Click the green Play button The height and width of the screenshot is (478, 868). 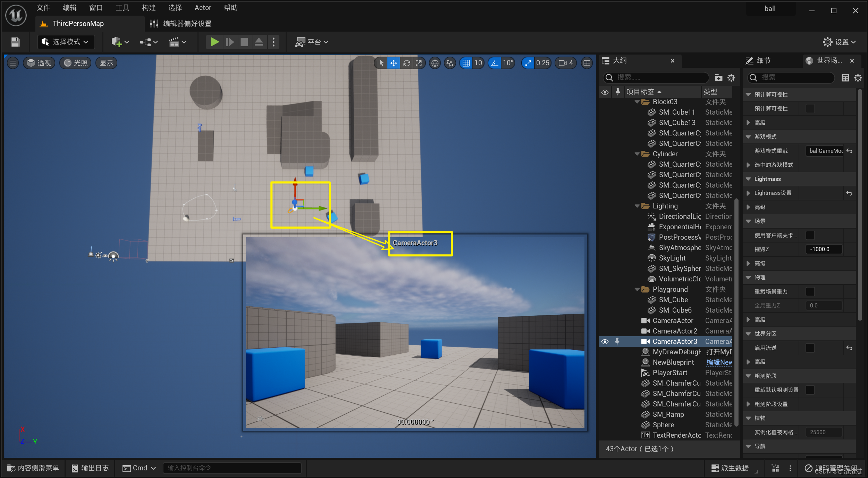click(x=214, y=42)
